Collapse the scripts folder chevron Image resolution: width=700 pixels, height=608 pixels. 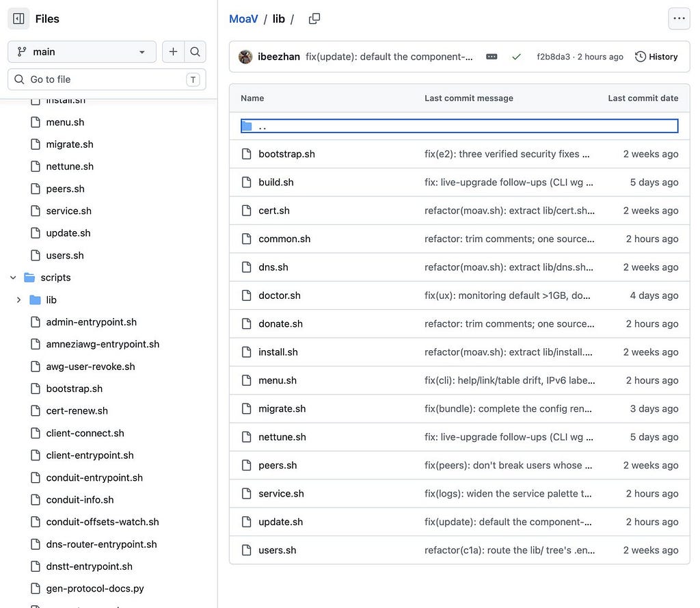pyautogui.click(x=13, y=278)
